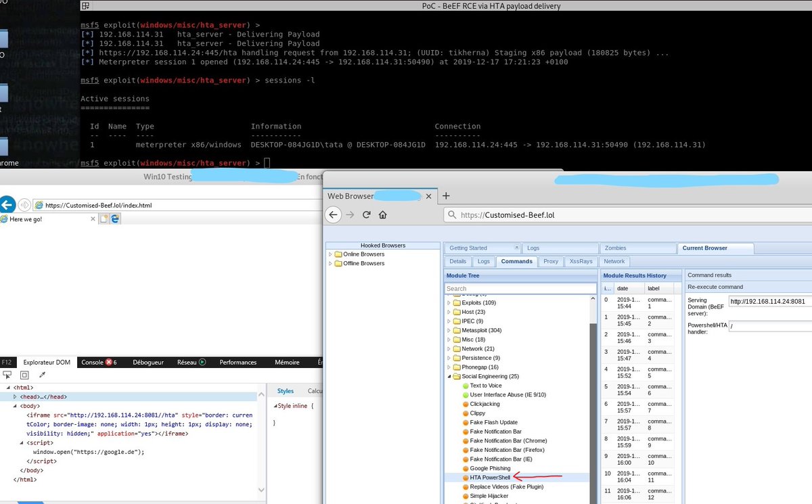Go back in the Internet Explorer window
Viewport: 812px width, 504px height.
7,204
